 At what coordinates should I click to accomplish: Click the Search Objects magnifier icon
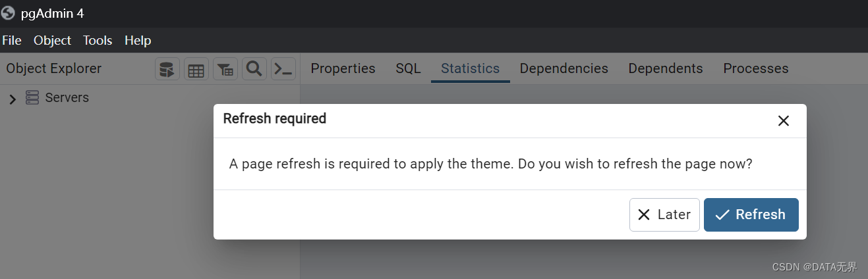[x=254, y=68]
